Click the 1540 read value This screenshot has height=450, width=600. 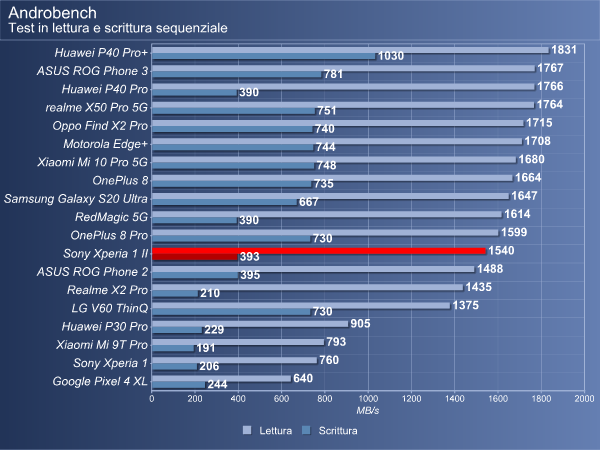tap(501, 251)
